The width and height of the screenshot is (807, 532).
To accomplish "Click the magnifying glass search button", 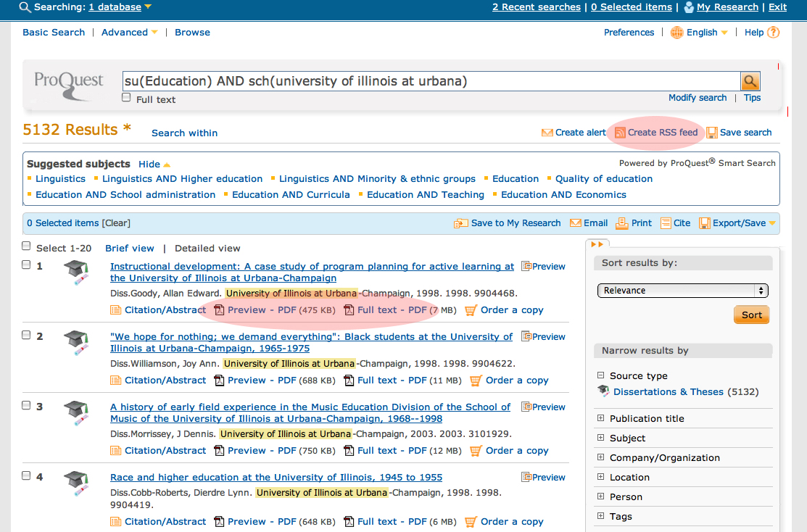I will click(x=750, y=80).
